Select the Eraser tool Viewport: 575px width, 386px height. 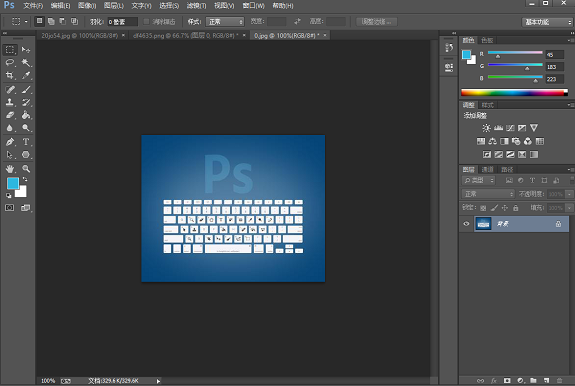click(x=10, y=115)
